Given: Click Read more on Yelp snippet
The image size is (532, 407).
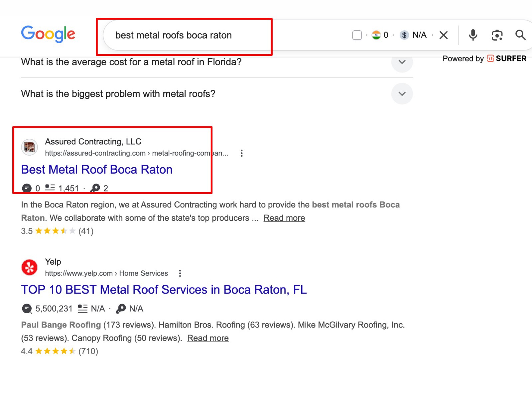Looking at the screenshot, I should [x=208, y=338].
